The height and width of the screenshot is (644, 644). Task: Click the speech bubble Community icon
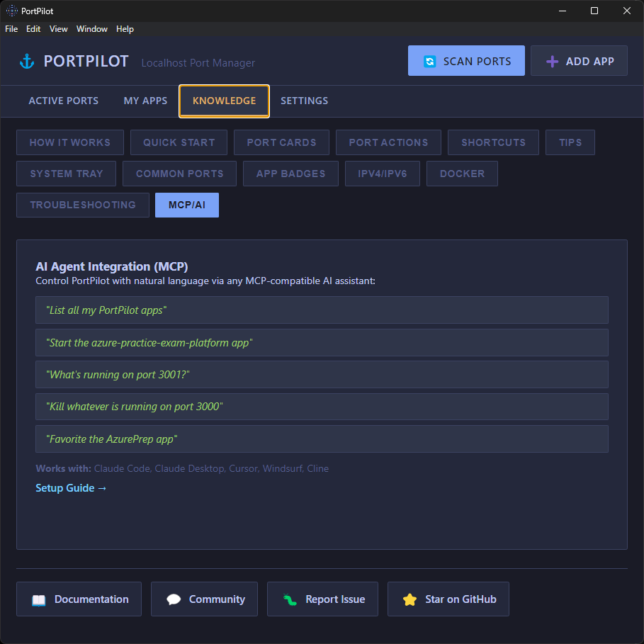[174, 600]
